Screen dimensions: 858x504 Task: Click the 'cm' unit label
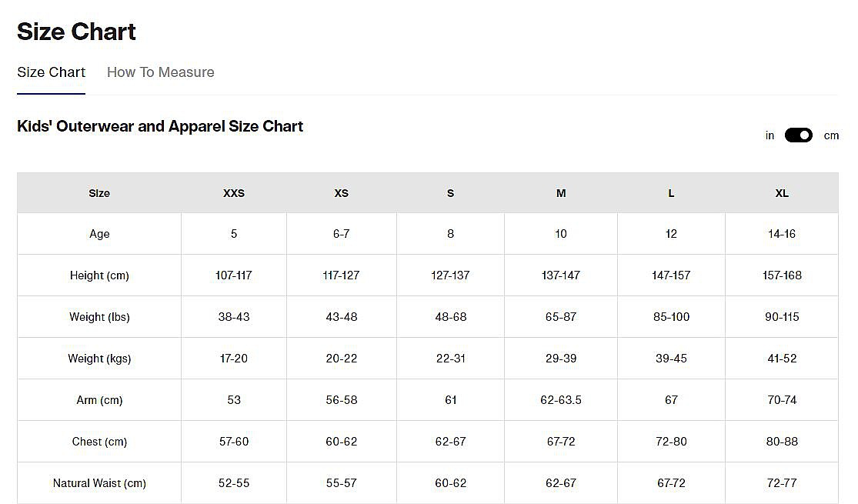[831, 135]
